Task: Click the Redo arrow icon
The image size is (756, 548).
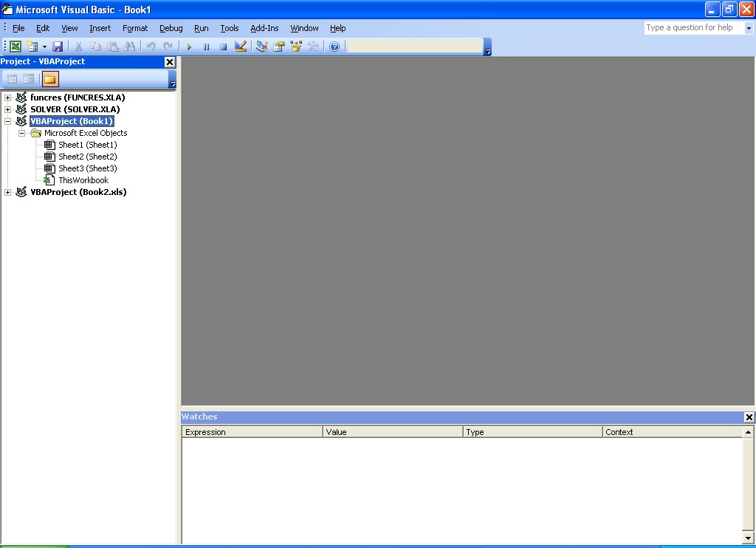Action: coord(168,47)
